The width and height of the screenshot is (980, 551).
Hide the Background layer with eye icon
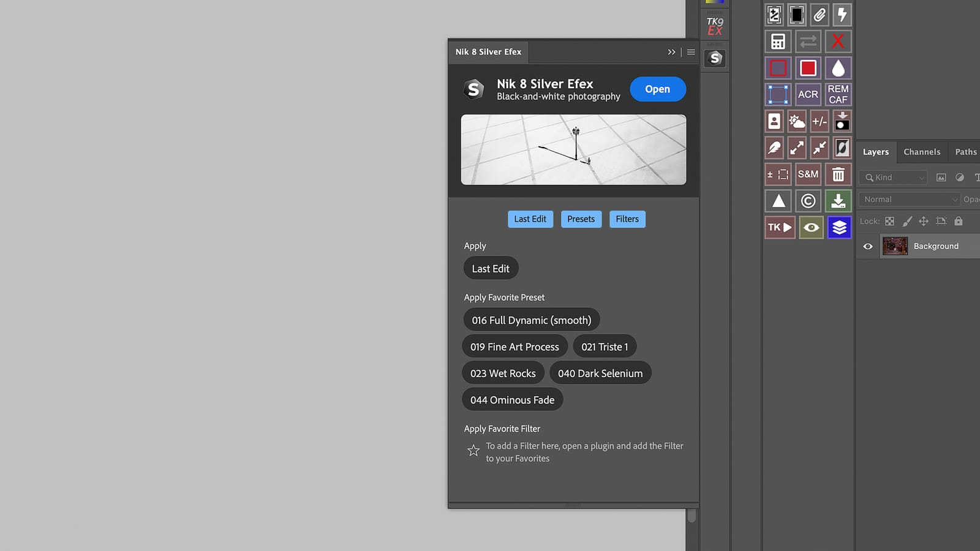coord(868,247)
